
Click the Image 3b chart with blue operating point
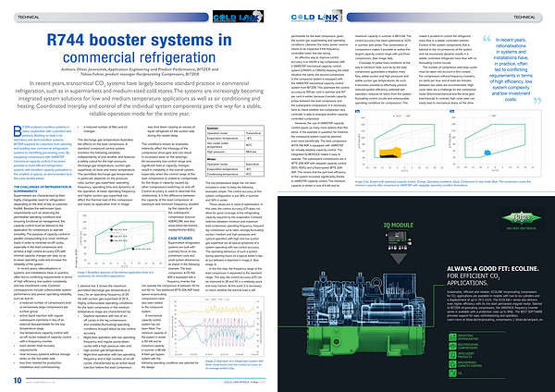(x=495, y=143)
